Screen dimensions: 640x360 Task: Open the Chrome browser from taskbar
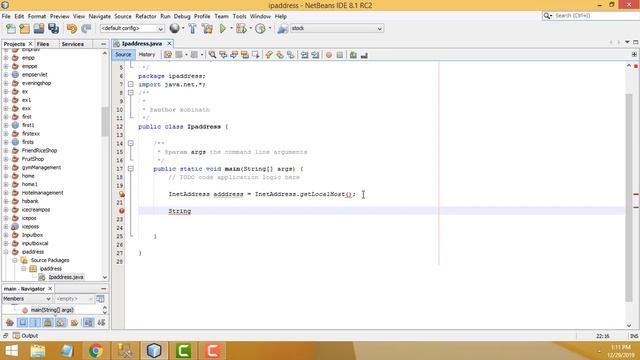point(96,351)
